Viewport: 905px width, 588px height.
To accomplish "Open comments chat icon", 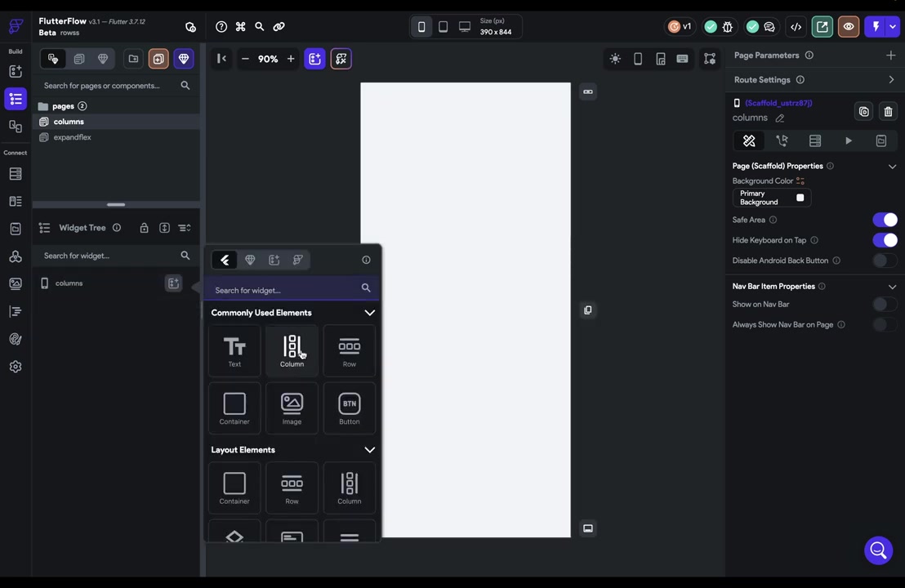I will [x=769, y=27].
